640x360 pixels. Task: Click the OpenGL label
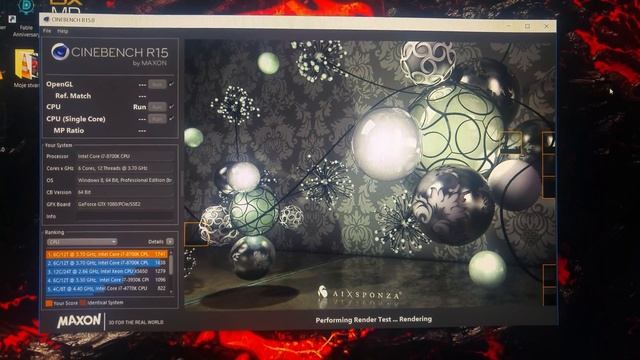(60, 84)
